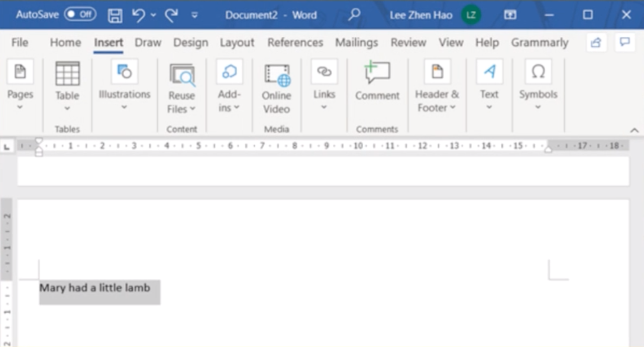This screenshot has height=347, width=644.
Task: Click the Table grid icon
Action: 67,74
